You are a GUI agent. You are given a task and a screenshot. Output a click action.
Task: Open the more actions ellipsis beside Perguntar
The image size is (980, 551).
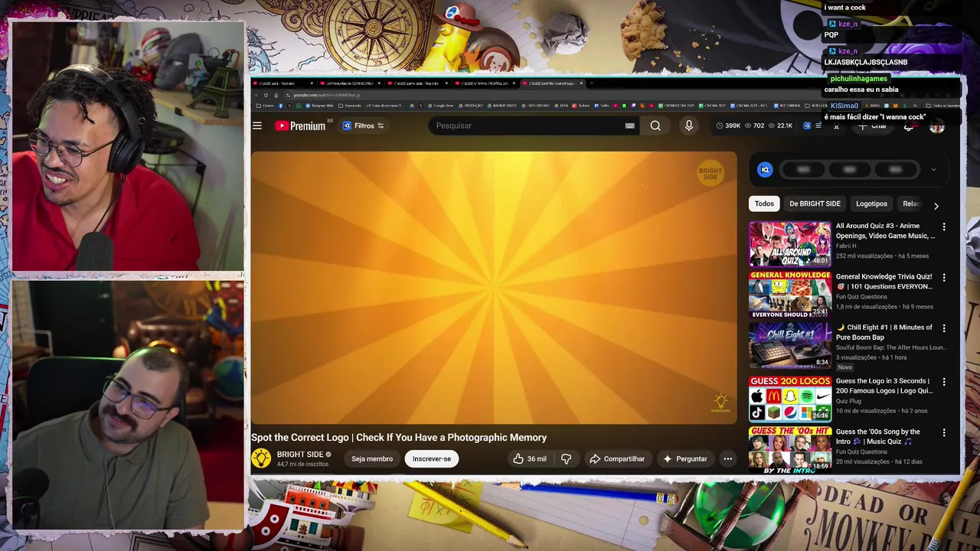[x=728, y=458]
